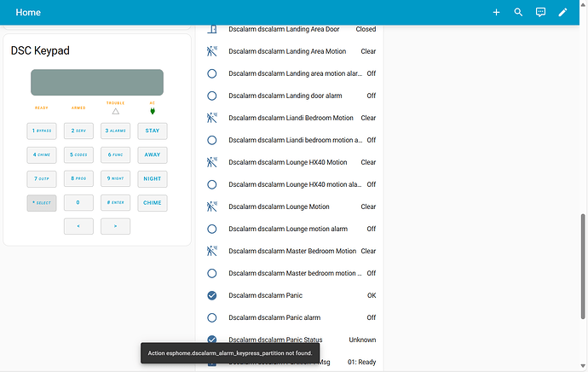Tap keypad button 0
The height and width of the screenshot is (372, 588).
pyautogui.click(x=78, y=203)
